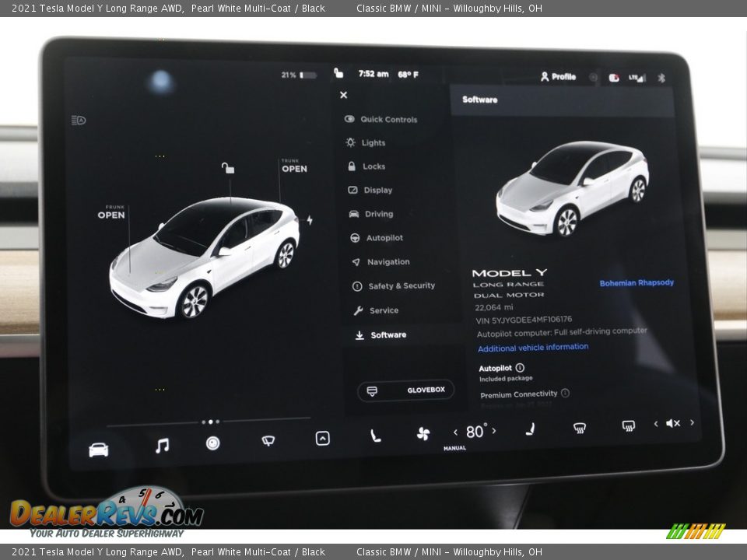Decrease temperature with left arrow
Viewport: 747px width, 560px height.
455,432
